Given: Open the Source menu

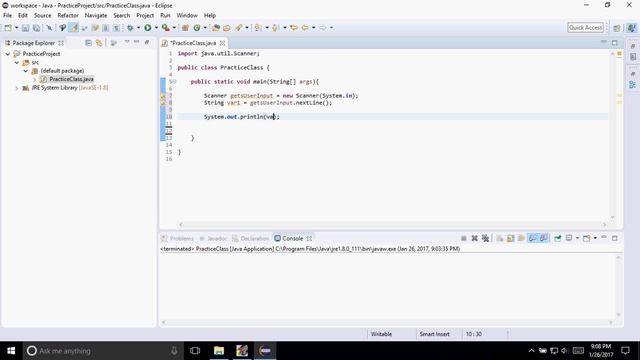Looking at the screenshot, I should pyautogui.click(x=42, y=16).
